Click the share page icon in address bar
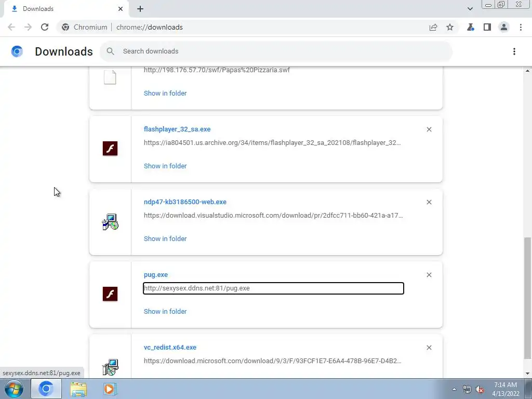532x399 pixels. [433, 27]
